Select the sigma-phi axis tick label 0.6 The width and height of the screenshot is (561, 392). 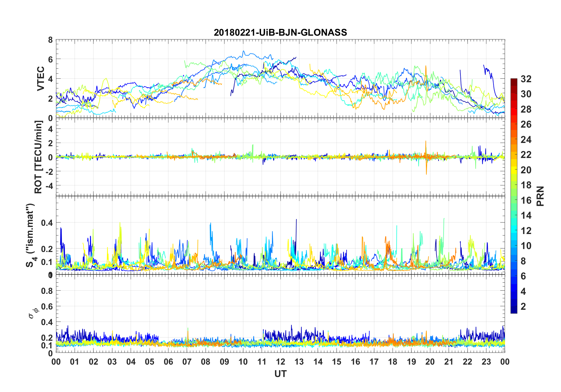[47, 307]
